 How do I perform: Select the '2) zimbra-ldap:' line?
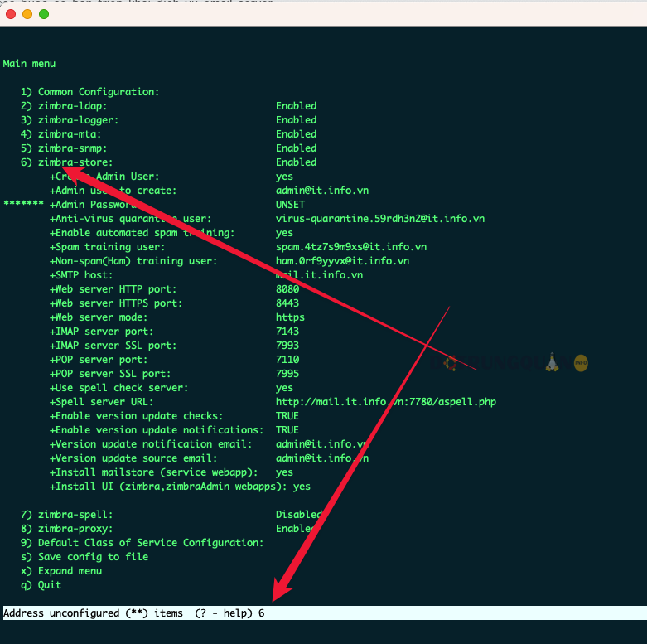[x=64, y=106]
